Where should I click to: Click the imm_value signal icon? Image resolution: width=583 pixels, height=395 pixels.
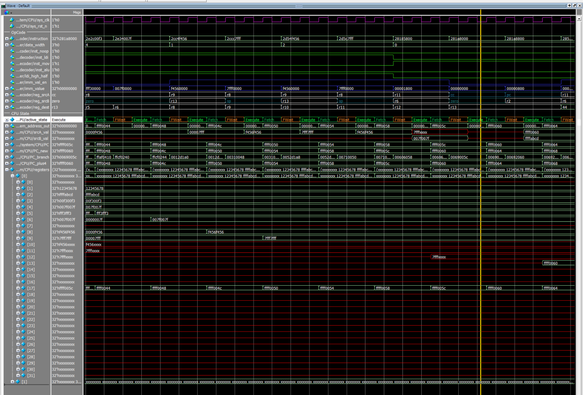point(12,89)
